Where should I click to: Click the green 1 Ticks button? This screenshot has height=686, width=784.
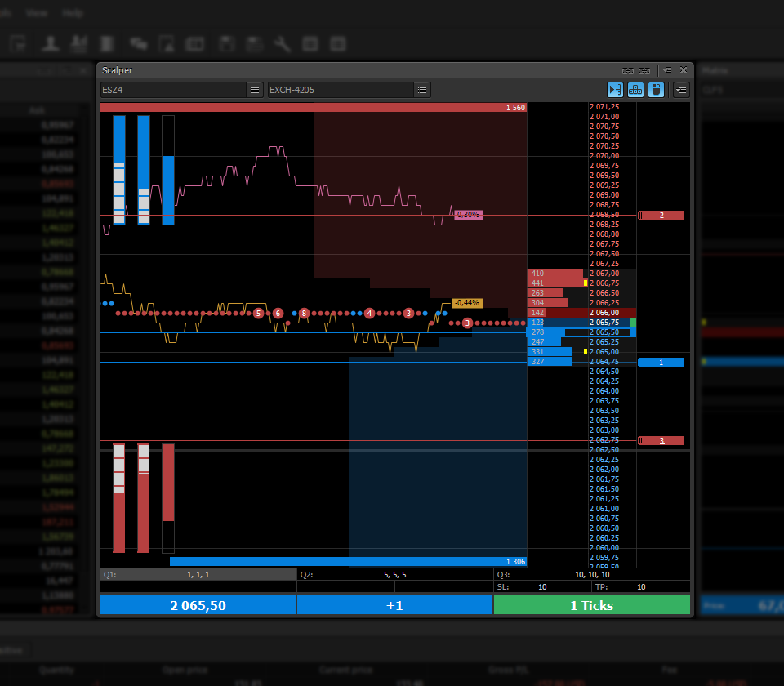(592, 605)
